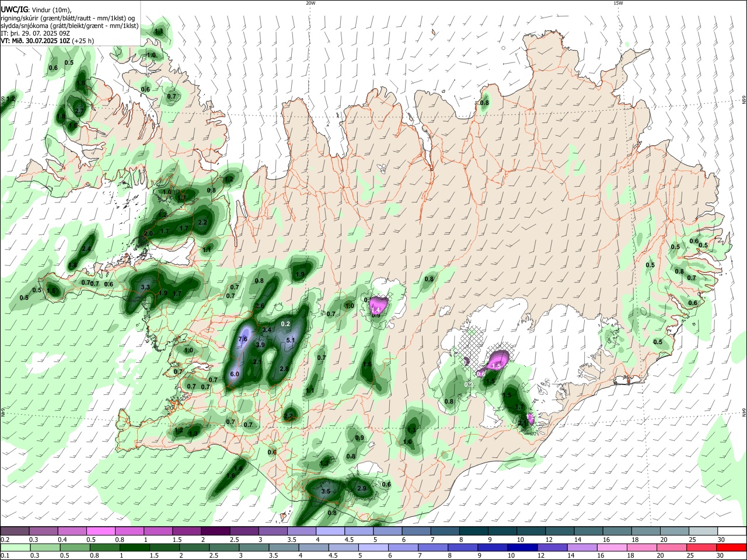
Task: Click the pink 1.4 snowfall value on the glacier
Action: coord(376,310)
